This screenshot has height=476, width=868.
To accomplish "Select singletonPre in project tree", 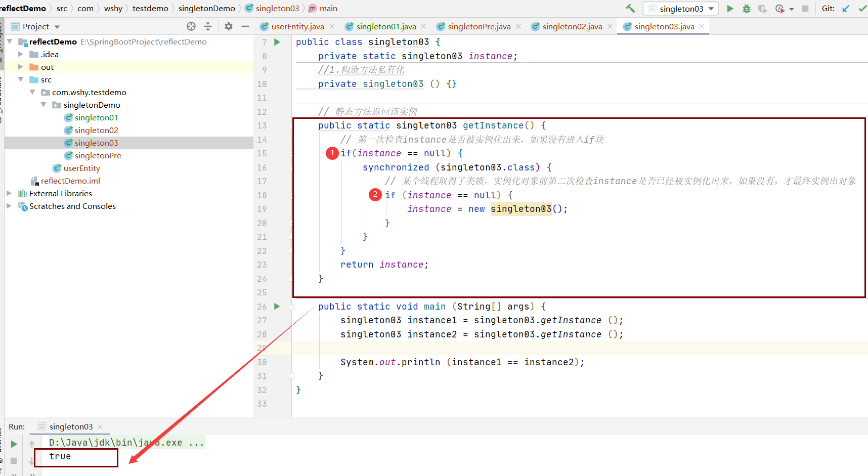I will point(98,155).
